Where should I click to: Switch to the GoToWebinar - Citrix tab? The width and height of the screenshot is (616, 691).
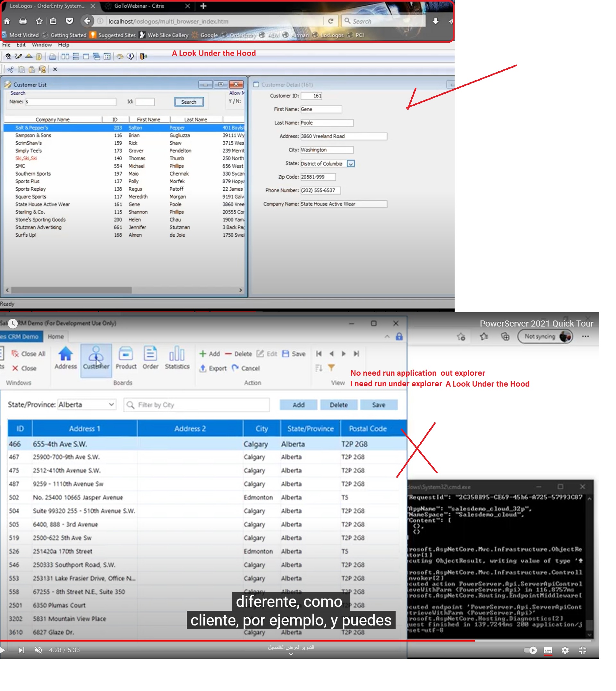pyautogui.click(x=140, y=6)
